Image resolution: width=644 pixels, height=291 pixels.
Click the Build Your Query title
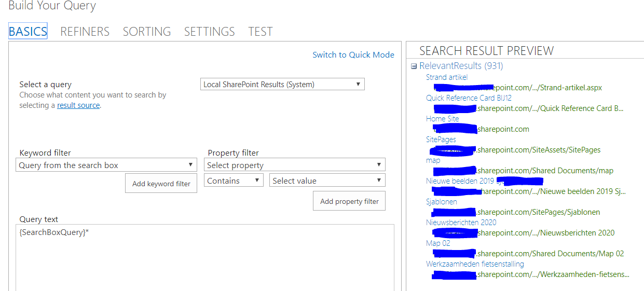click(x=52, y=6)
